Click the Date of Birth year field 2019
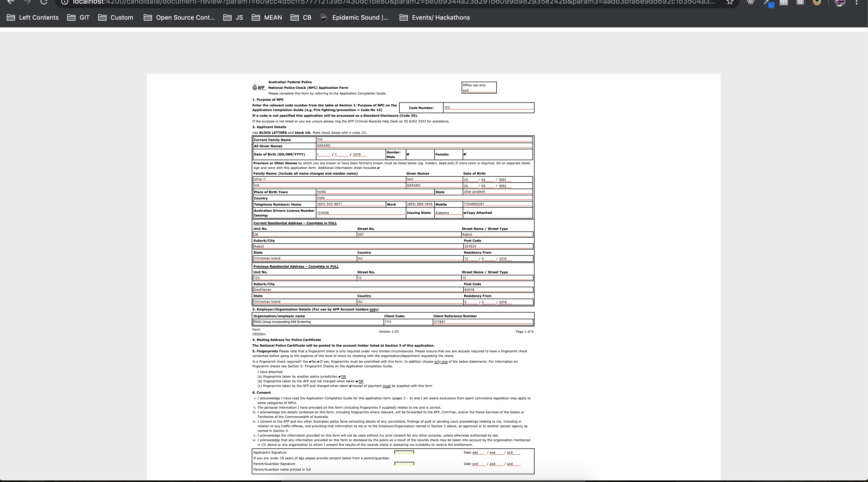This screenshot has height=482, width=868. point(359,154)
